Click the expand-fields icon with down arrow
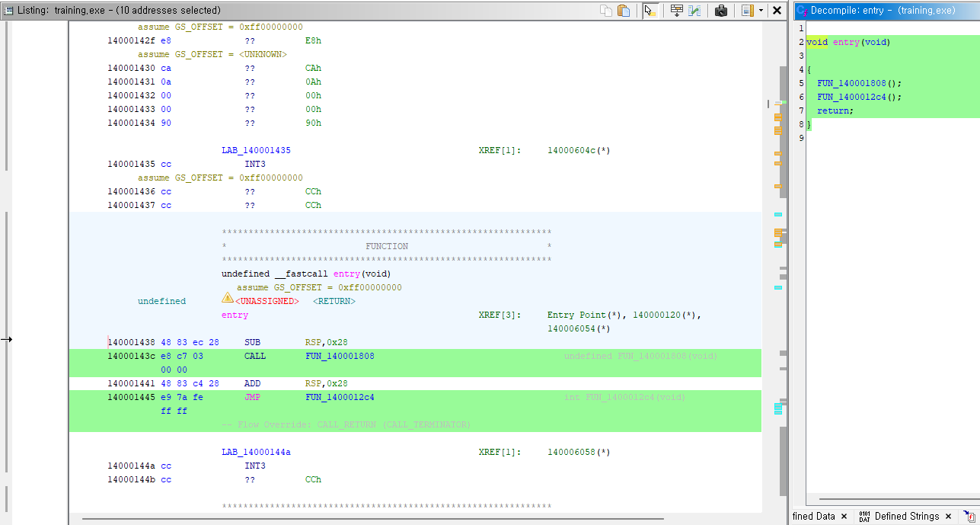Viewport: 980px width, 525px height. 676,10
